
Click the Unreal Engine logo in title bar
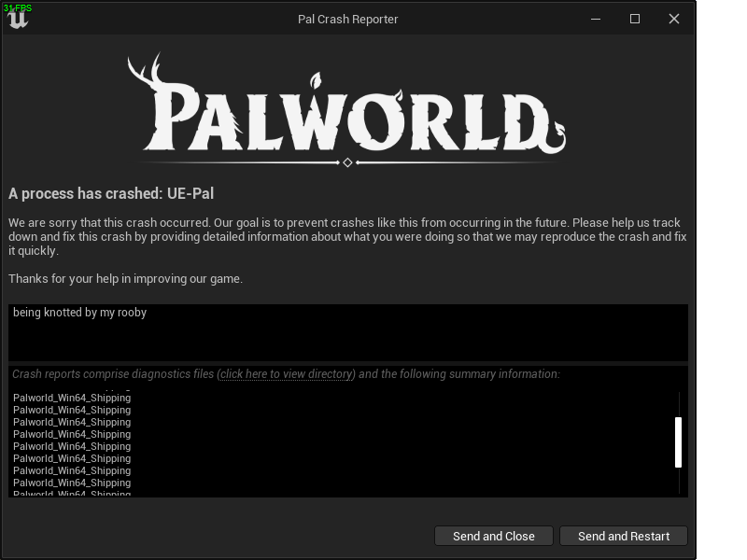[x=18, y=19]
